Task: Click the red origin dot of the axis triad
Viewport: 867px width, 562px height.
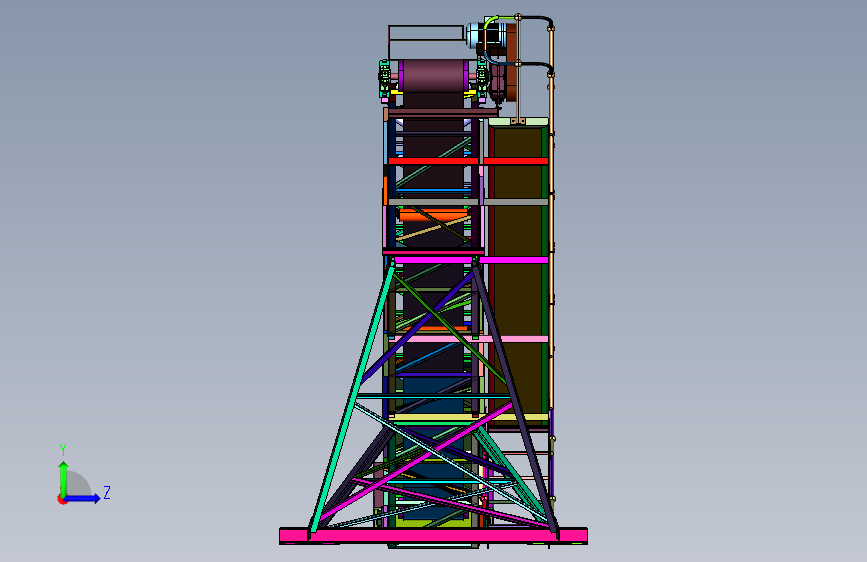Action: click(61, 499)
